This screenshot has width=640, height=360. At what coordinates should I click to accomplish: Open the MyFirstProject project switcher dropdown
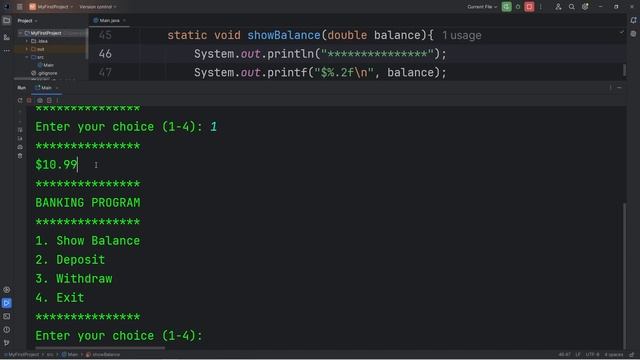click(x=51, y=7)
